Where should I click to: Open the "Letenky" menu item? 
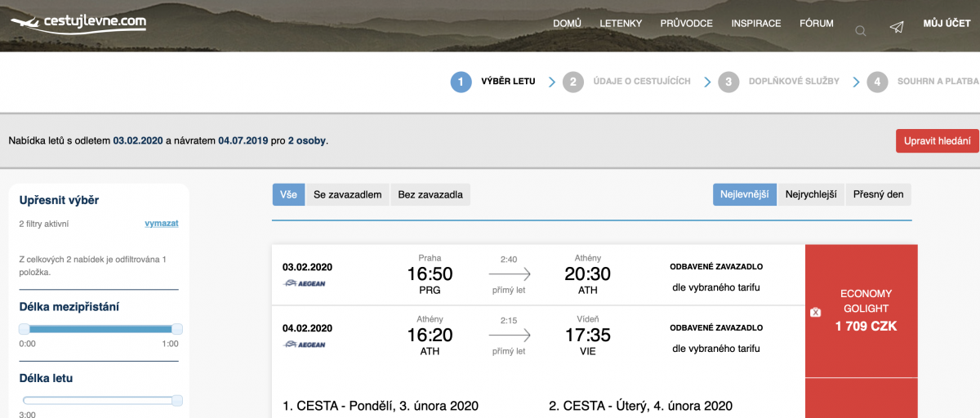click(621, 24)
